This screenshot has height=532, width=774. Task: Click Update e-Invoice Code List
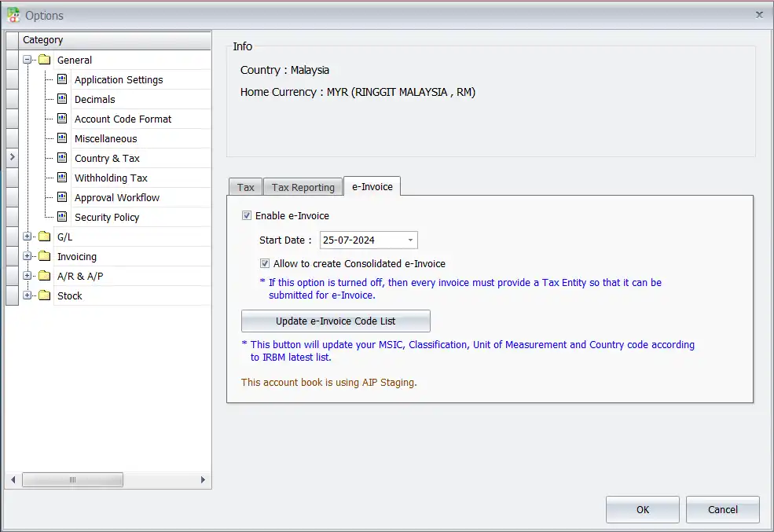pos(336,321)
